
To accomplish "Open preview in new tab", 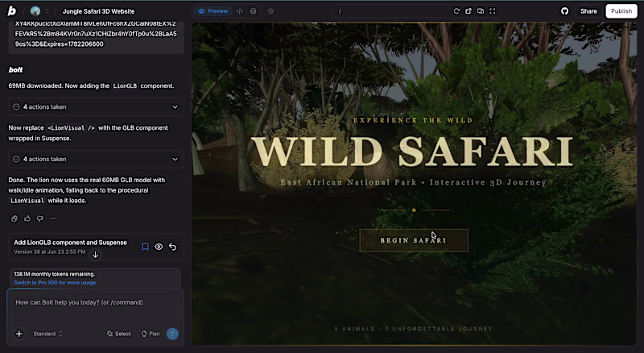I will [469, 11].
